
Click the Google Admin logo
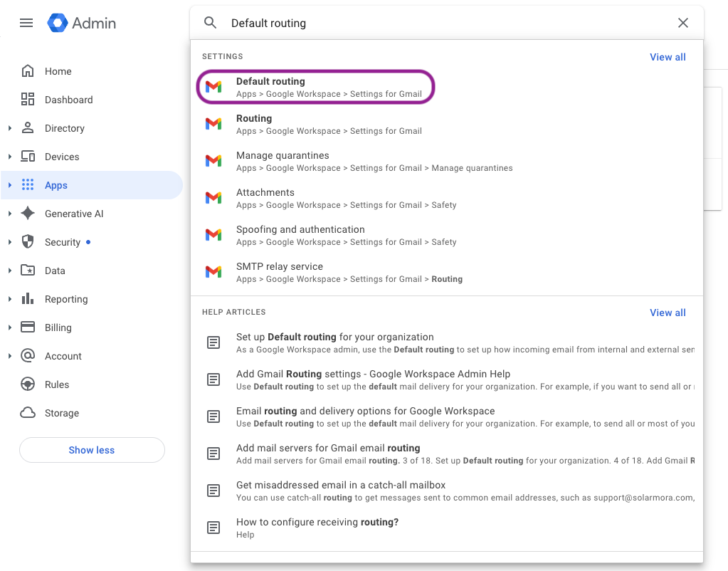pos(81,23)
